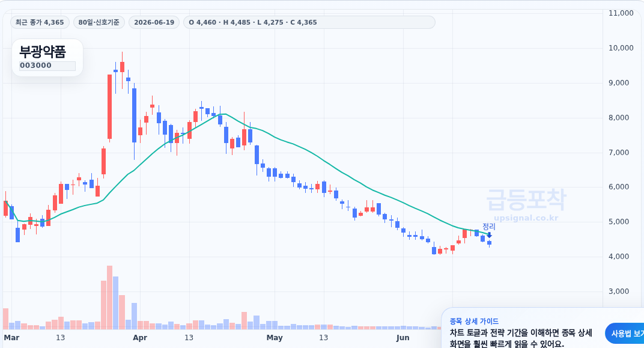This screenshot has width=644, height=348.
Task: Click the 10,000 price axis label
Action: tap(621, 48)
